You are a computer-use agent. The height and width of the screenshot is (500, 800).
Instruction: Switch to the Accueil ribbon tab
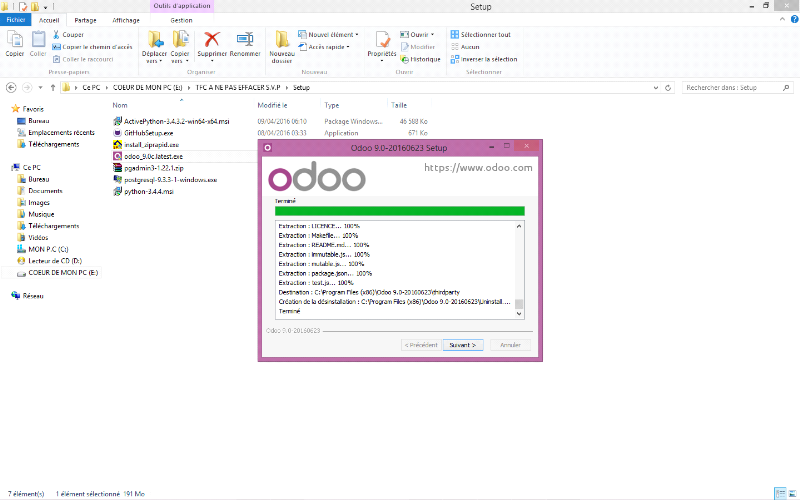tap(49, 20)
